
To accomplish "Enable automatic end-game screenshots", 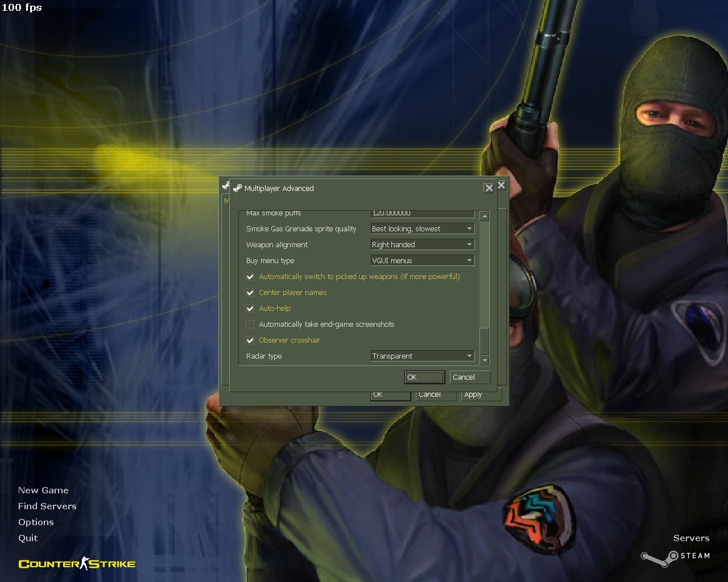I will click(x=250, y=325).
